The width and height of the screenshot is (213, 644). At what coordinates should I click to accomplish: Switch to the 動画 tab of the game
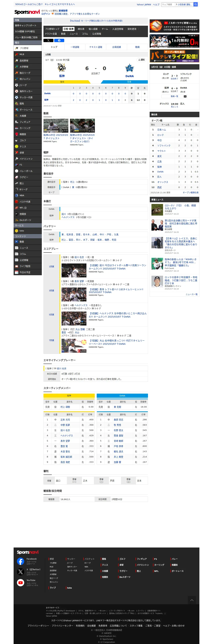click(x=137, y=47)
